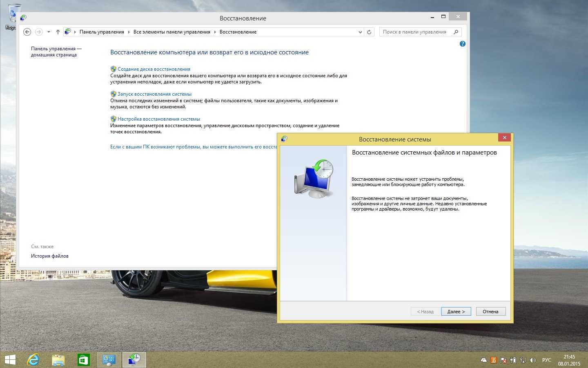
Task: Open the Настройка восстановления системы link
Action: click(158, 119)
